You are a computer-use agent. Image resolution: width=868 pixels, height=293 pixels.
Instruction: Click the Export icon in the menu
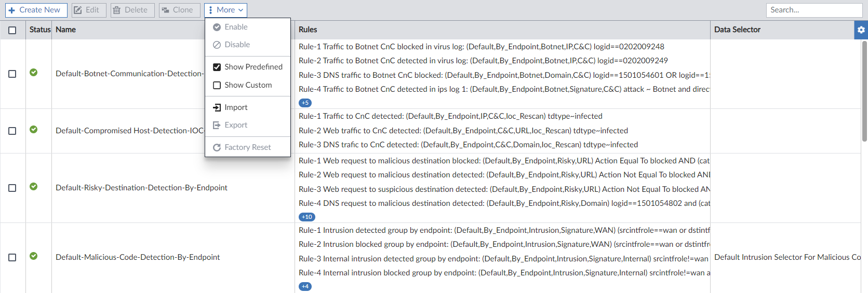[217, 125]
